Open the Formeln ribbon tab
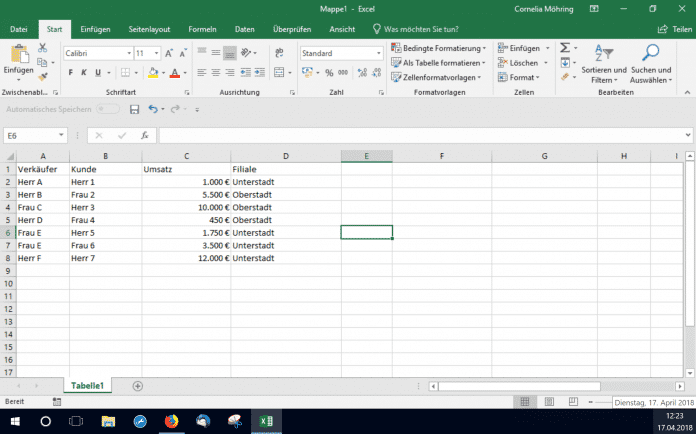The width and height of the screenshot is (696, 434). coord(204,30)
